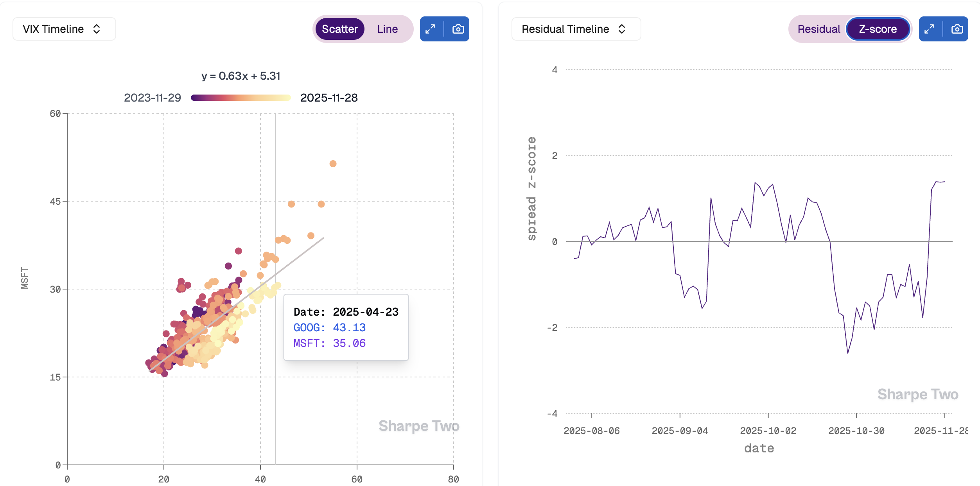The width and height of the screenshot is (980, 486).
Task: Capture a screenshot of the Residual chart
Action: point(957,29)
